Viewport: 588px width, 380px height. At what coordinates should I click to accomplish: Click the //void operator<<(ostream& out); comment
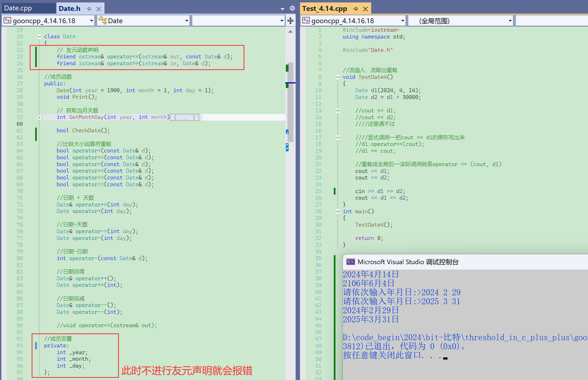[107, 325]
